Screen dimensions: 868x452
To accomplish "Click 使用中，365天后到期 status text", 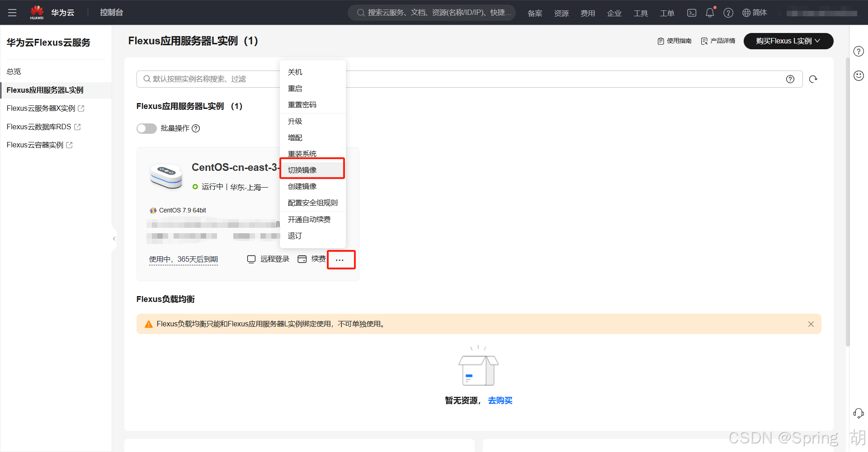I will click(x=184, y=259).
